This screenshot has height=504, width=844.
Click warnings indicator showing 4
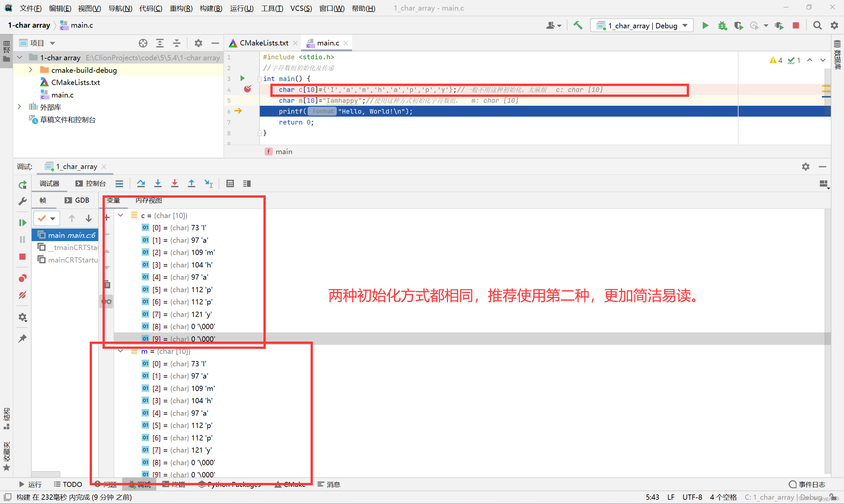click(776, 61)
